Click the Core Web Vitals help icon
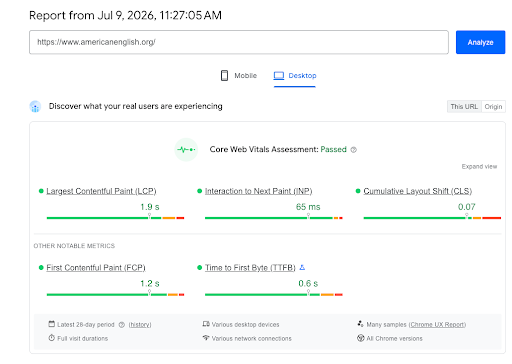The height and width of the screenshot is (364, 512). (354, 150)
